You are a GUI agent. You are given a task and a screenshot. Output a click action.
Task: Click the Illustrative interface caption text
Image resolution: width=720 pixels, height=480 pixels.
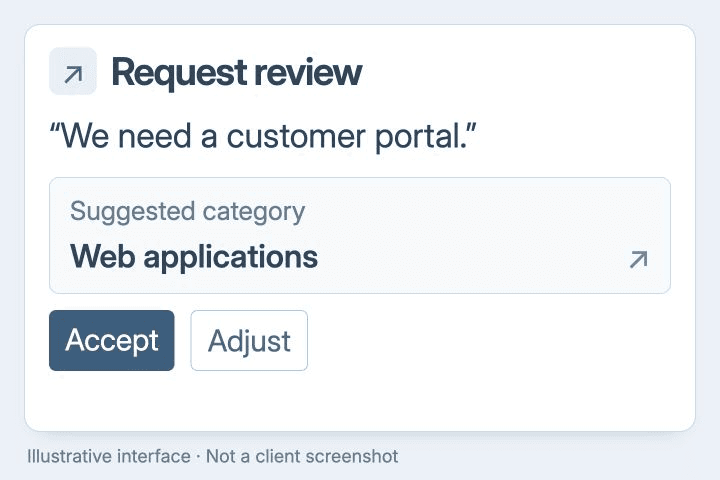[x=213, y=457]
